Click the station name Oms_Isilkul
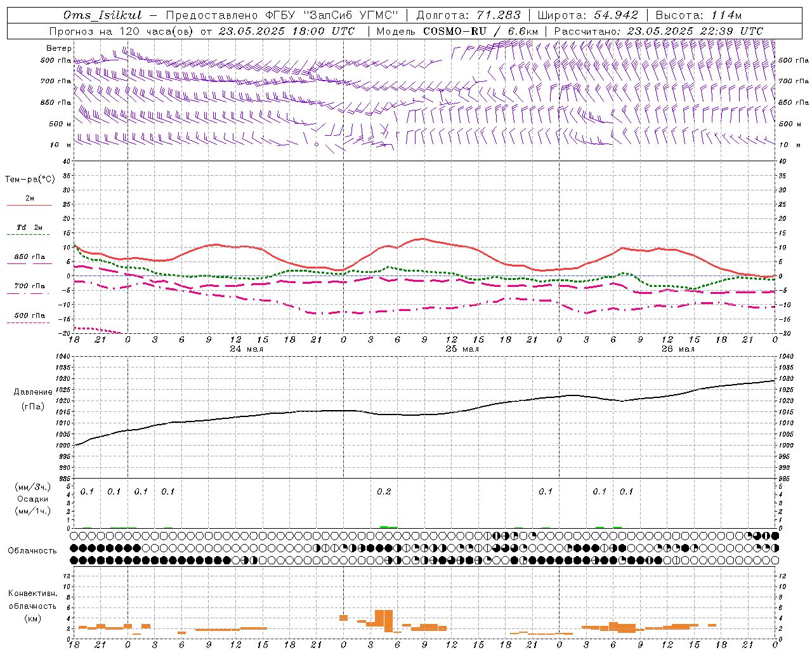The image size is (812, 650). (103, 15)
